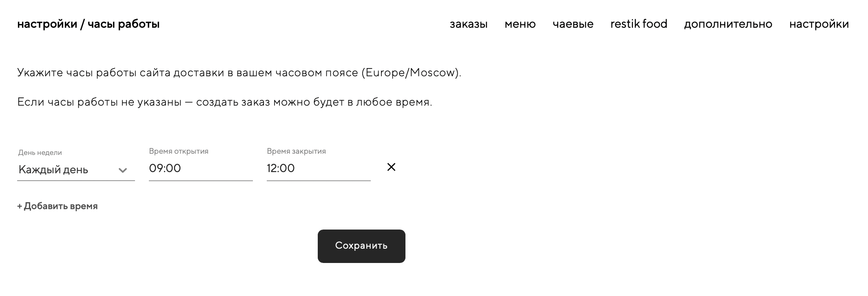
Task: Click the 'Если часы работы не указаны' note
Action: point(224,102)
